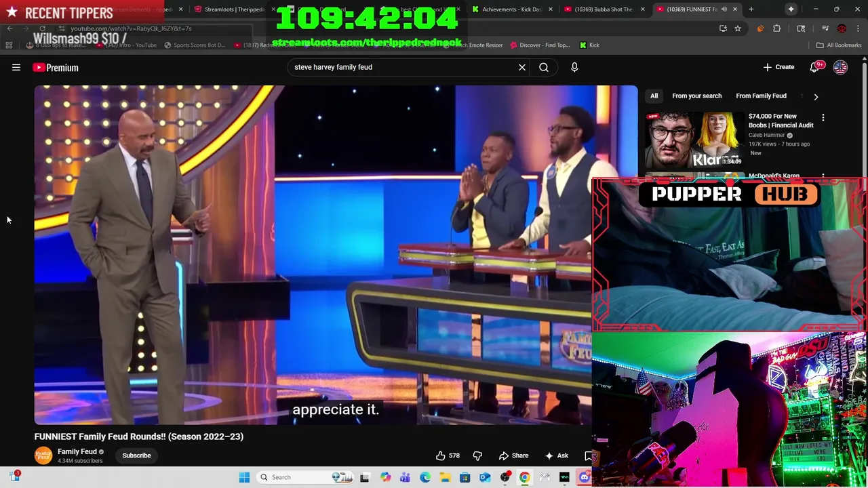Share the video

click(x=513, y=455)
